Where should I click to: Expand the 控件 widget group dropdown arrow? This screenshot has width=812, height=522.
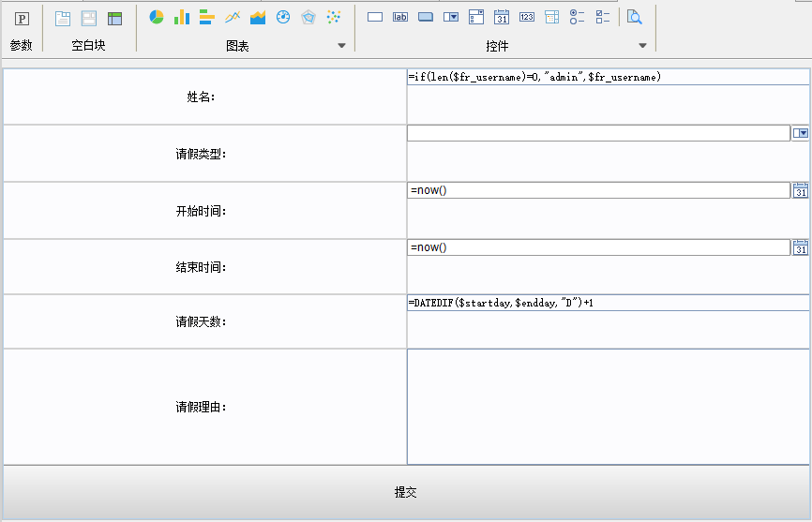[642, 46]
